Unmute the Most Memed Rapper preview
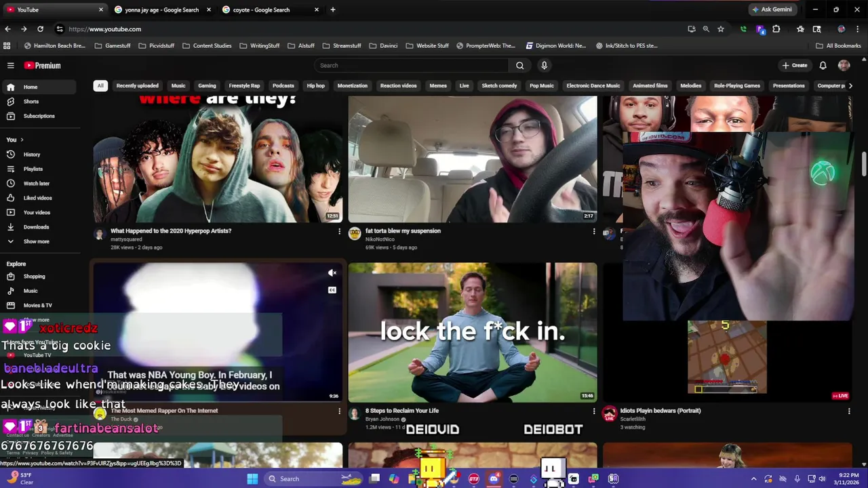Image resolution: width=868 pixels, height=488 pixels. tap(332, 273)
